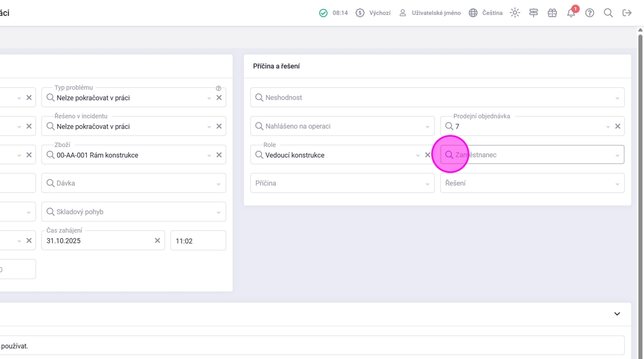Click the logout icon
This screenshot has width=644, height=359.
tap(627, 13)
